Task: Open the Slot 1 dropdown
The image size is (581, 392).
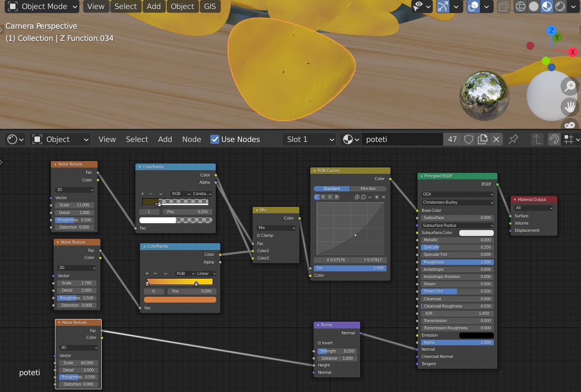Action: pos(309,139)
